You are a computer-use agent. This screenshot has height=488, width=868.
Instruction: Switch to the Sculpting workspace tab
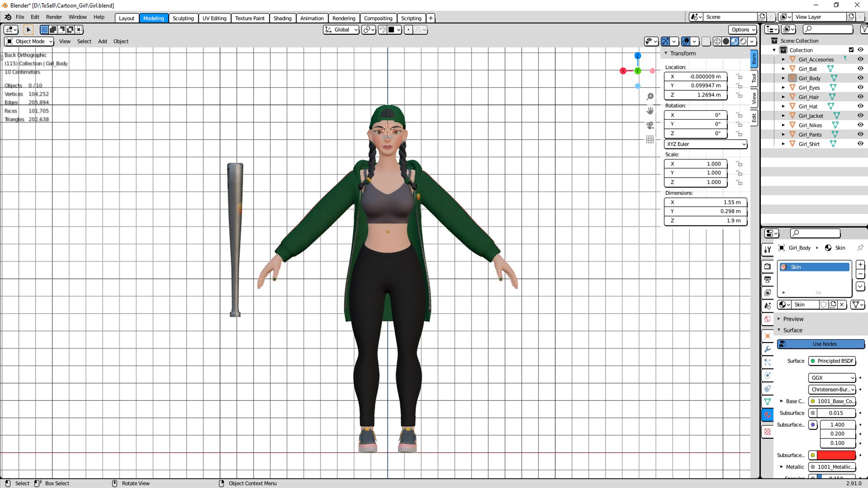point(183,18)
